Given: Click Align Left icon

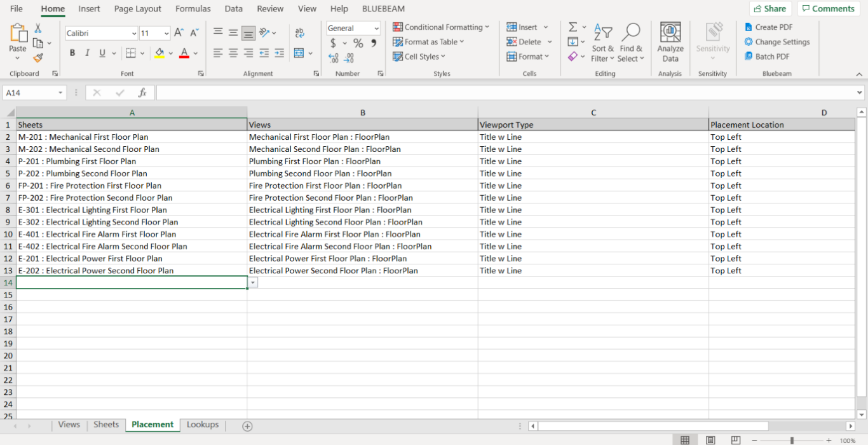Looking at the screenshot, I should click(218, 53).
